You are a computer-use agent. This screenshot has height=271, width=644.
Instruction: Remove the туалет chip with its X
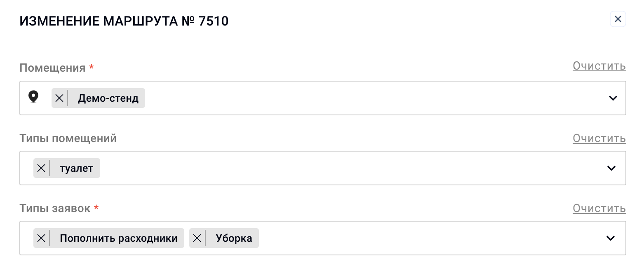[41, 168]
